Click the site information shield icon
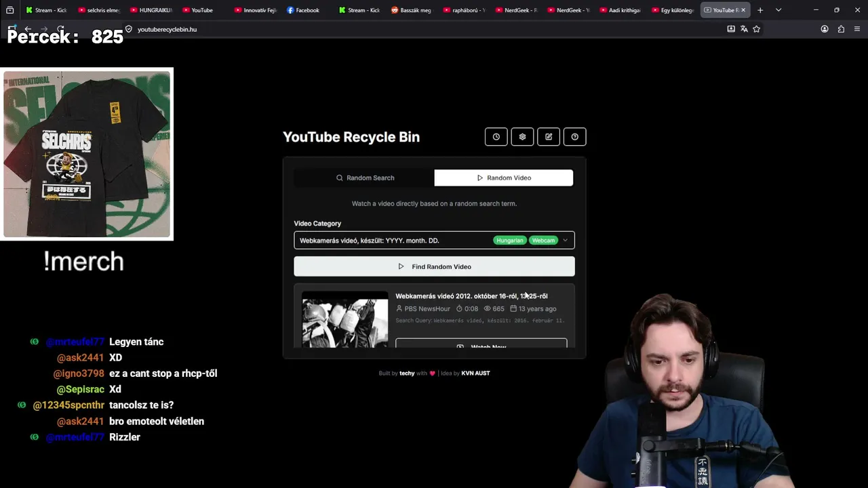Viewport: 868px width, 488px height. click(129, 29)
